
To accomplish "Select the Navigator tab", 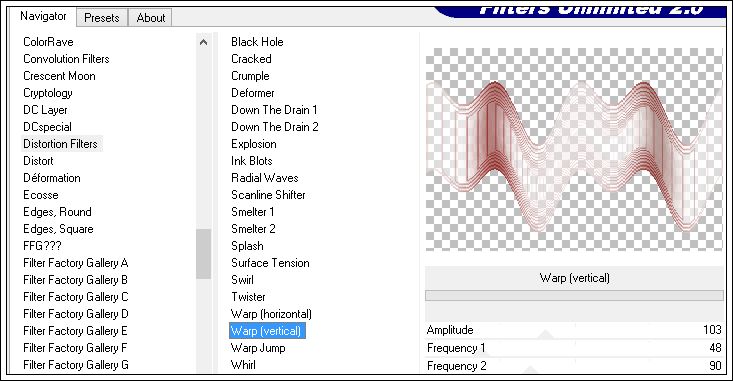I will pyautogui.click(x=43, y=16).
